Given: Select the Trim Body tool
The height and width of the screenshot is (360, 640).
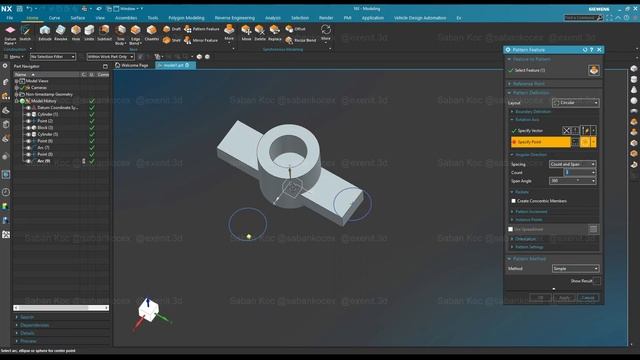Looking at the screenshot, I should [121, 34].
